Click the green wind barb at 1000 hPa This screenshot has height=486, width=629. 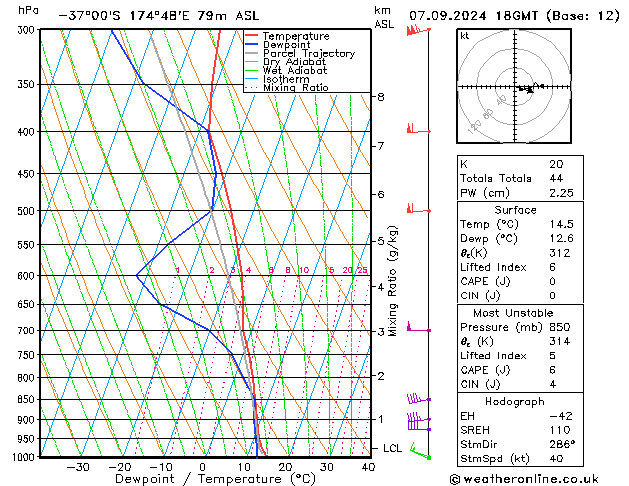420,452
